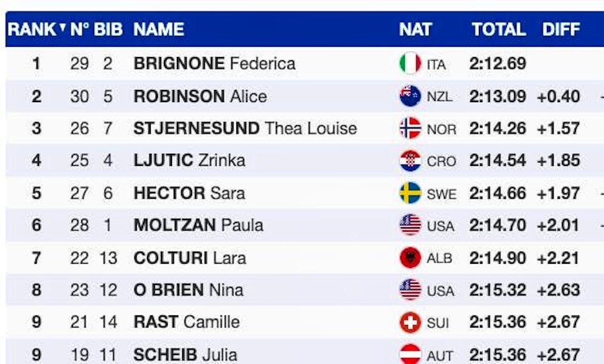Sort results by TOTAL time column
The image size is (604, 364).
(498, 29)
